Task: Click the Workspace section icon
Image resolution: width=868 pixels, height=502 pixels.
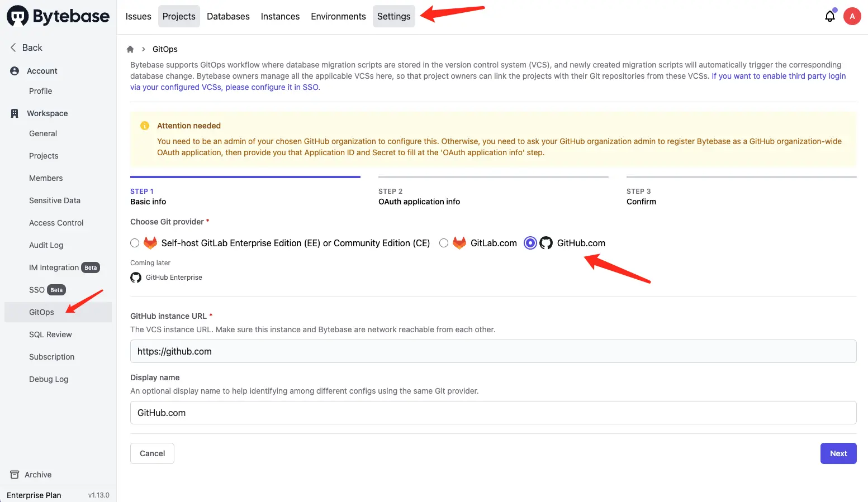Action: [x=14, y=113]
